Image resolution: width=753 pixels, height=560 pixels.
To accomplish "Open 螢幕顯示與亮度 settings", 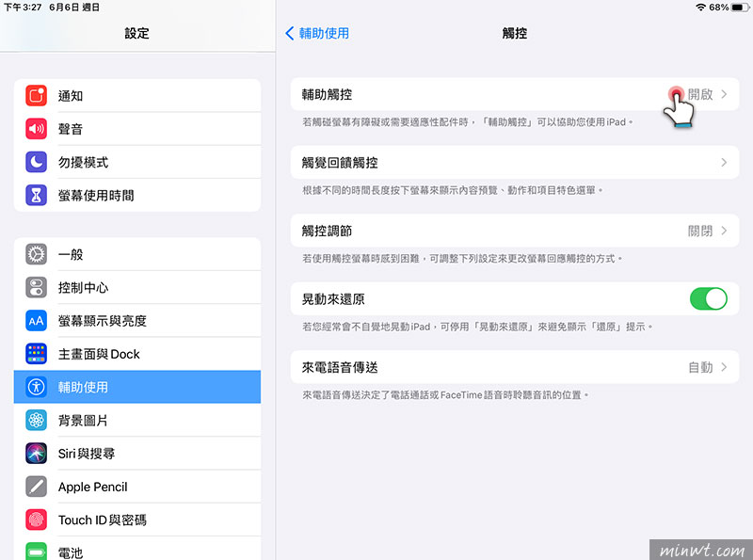I will point(137,320).
